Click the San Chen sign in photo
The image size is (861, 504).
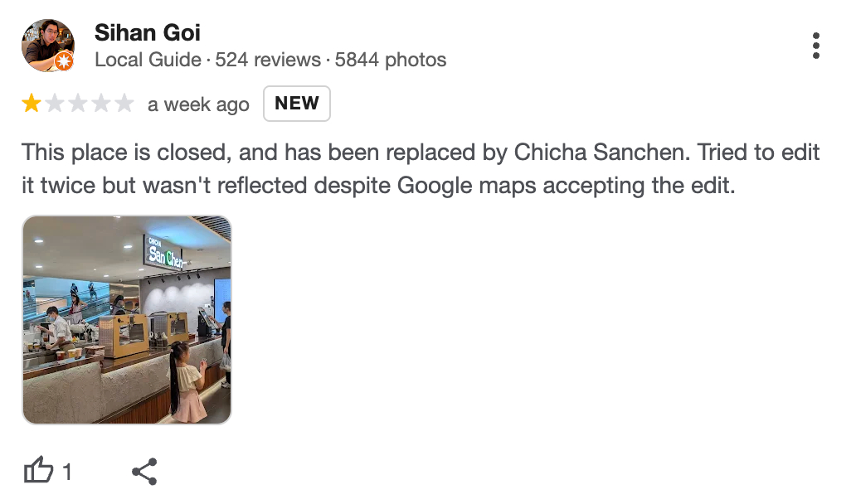[164, 252]
